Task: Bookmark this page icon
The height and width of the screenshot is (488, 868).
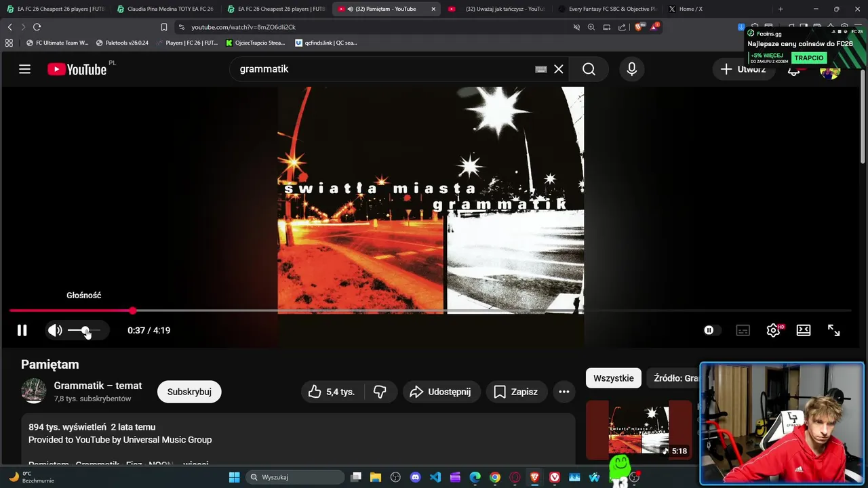Action: point(163,27)
